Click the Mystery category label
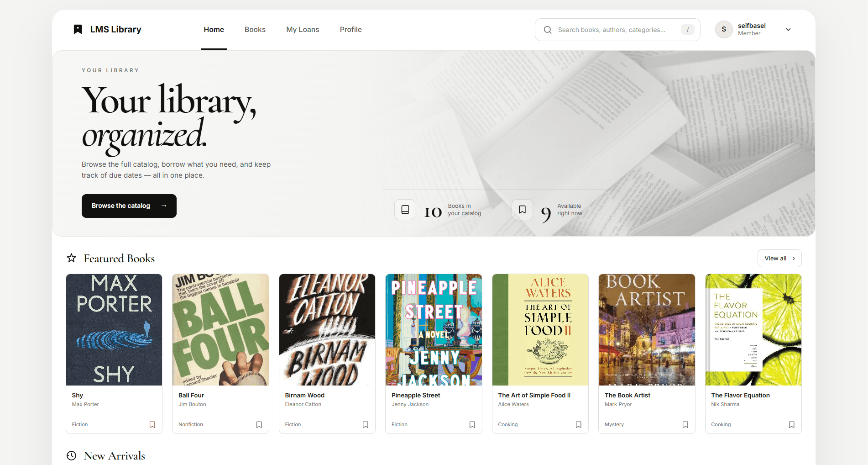The height and width of the screenshot is (465, 868). coord(614,425)
